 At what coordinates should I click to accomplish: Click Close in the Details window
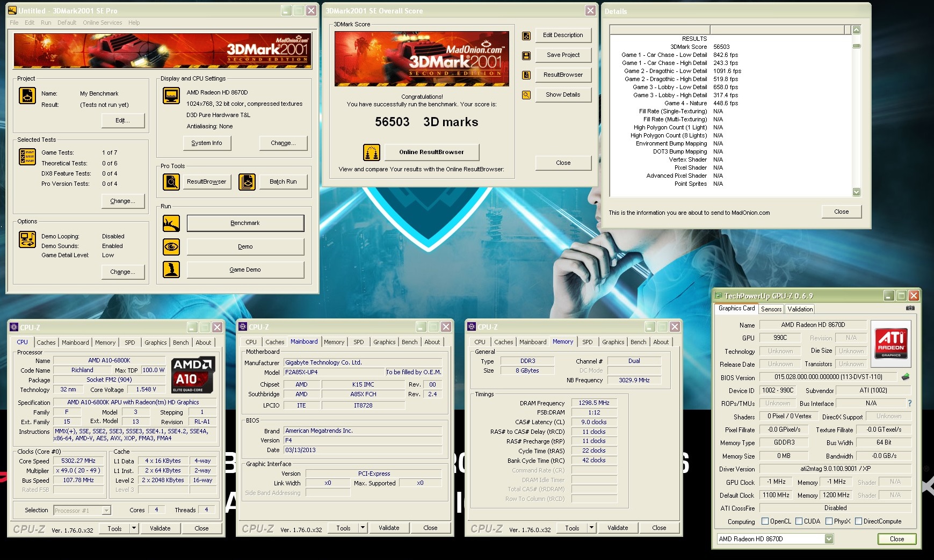point(842,212)
